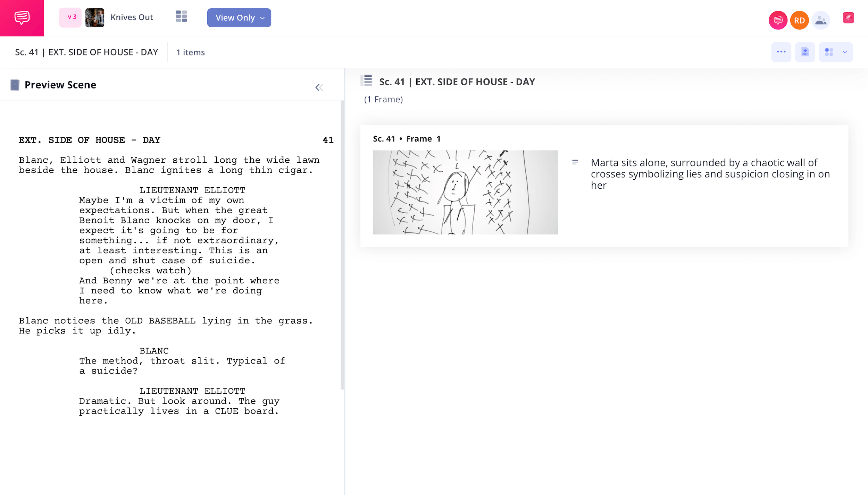
Task: Click the Preview Scene script icon
Action: 15,85
